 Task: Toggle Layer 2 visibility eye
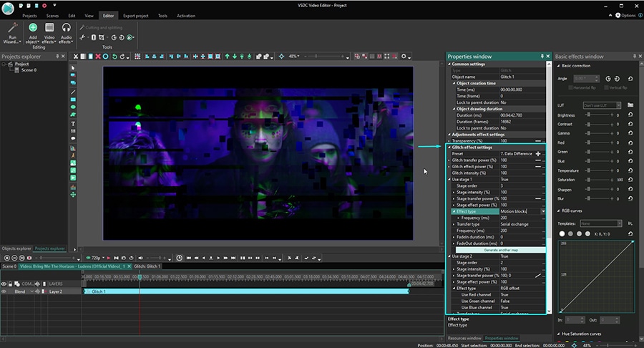tap(4, 291)
